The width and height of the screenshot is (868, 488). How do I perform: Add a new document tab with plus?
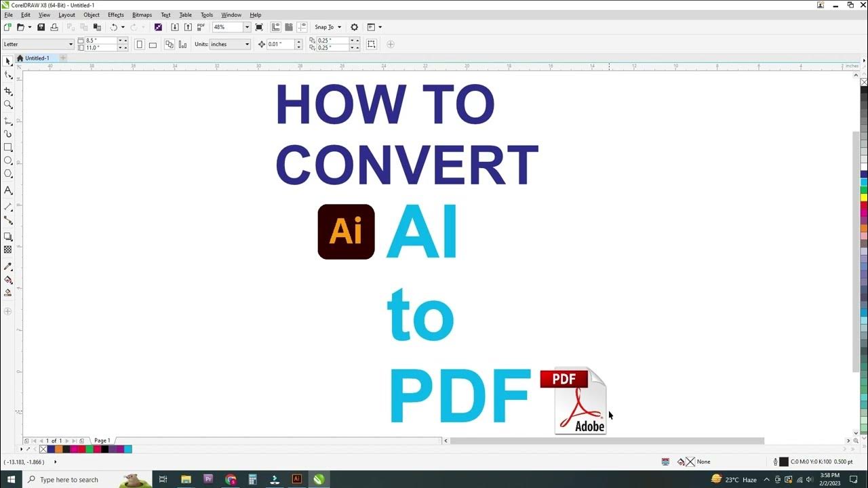pos(63,58)
